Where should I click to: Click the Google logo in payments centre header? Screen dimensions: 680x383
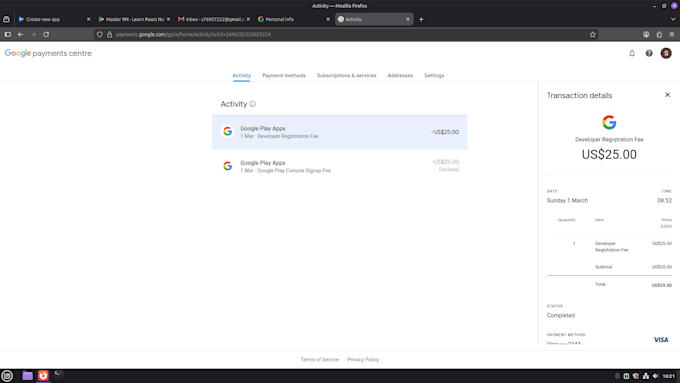18,53
